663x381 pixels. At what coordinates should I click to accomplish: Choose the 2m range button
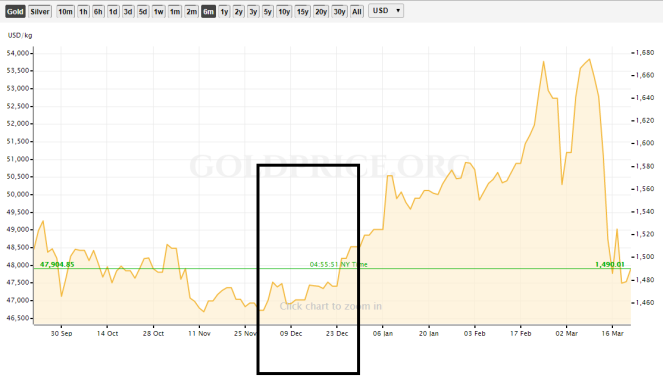[192, 11]
